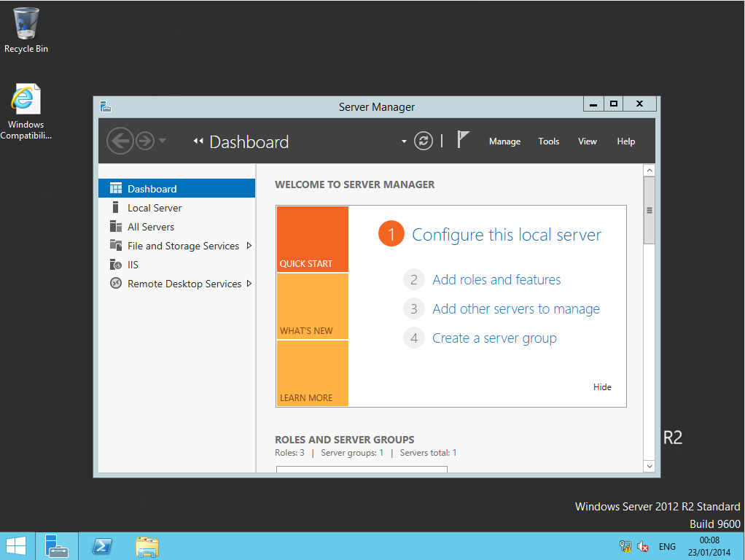Viewport: 745px width, 560px height.
Task: Open the Help menu
Action: (x=625, y=141)
